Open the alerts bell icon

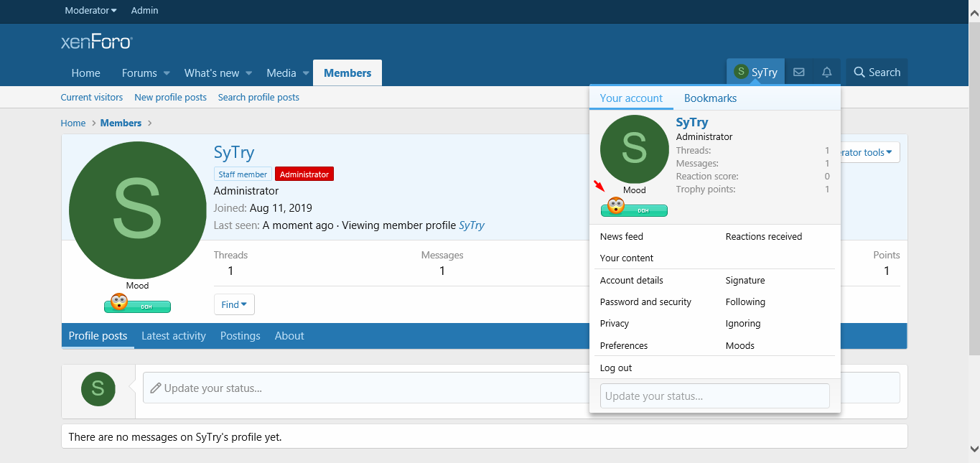tap(826, 73)
